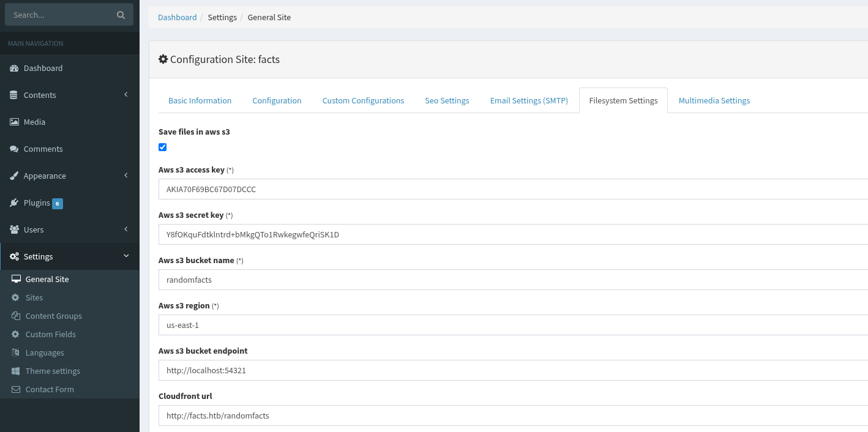Go to Comments in sidebar
The height and width of the screenshot is (432, 868).
click(x=70, y=149)
